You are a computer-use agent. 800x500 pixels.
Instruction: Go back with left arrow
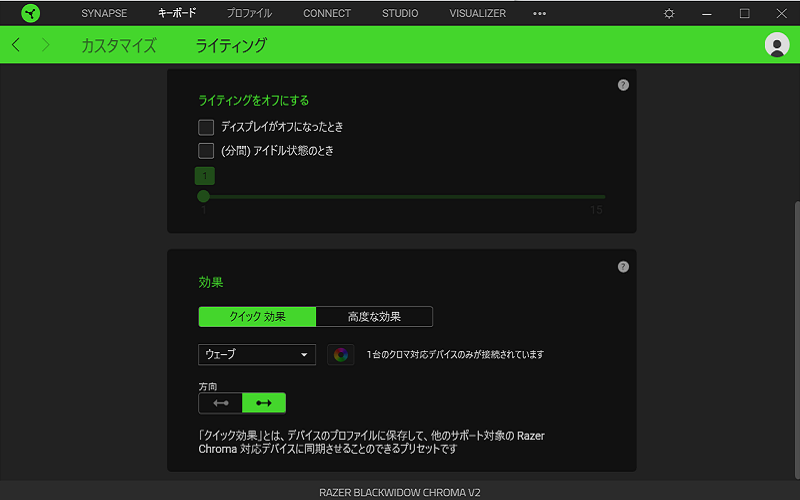pos(16,45)
